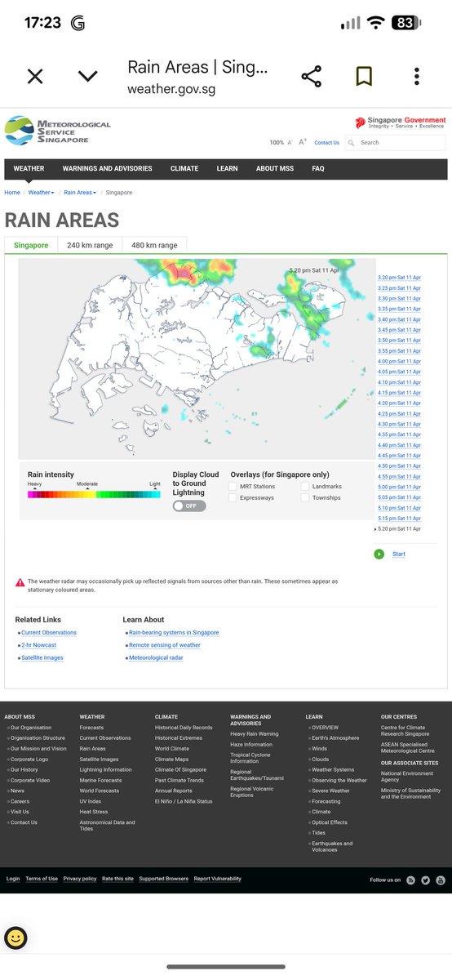452x980 pixels.
Task: Click the Start animation link text
Action: coord(399,554)
